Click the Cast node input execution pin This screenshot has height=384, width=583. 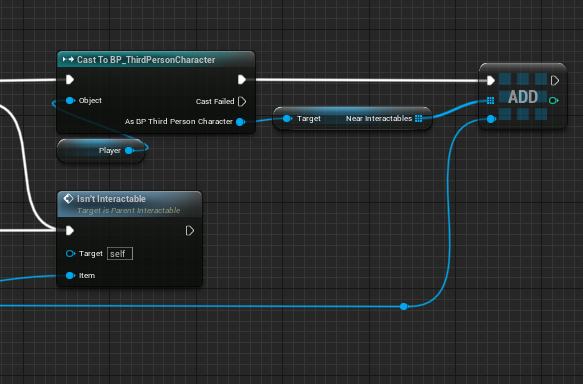click(70, 80)
